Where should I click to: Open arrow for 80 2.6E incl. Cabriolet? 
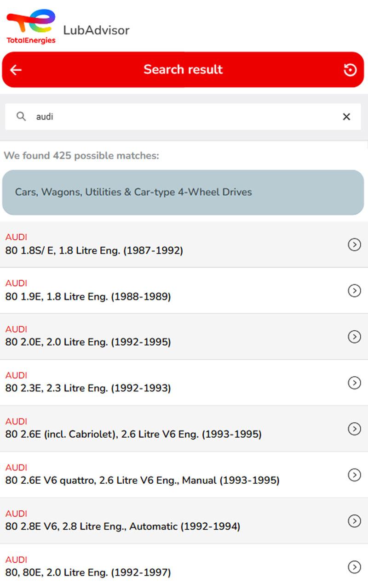pyautogui.click(x=354, y=429)
